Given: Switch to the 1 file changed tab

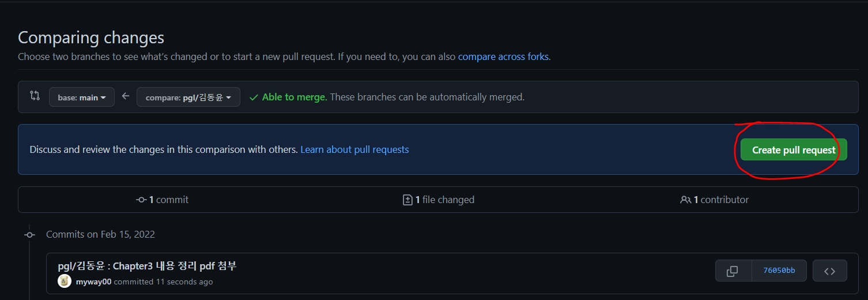Looking at the screenshot, I should pos(439,200).
